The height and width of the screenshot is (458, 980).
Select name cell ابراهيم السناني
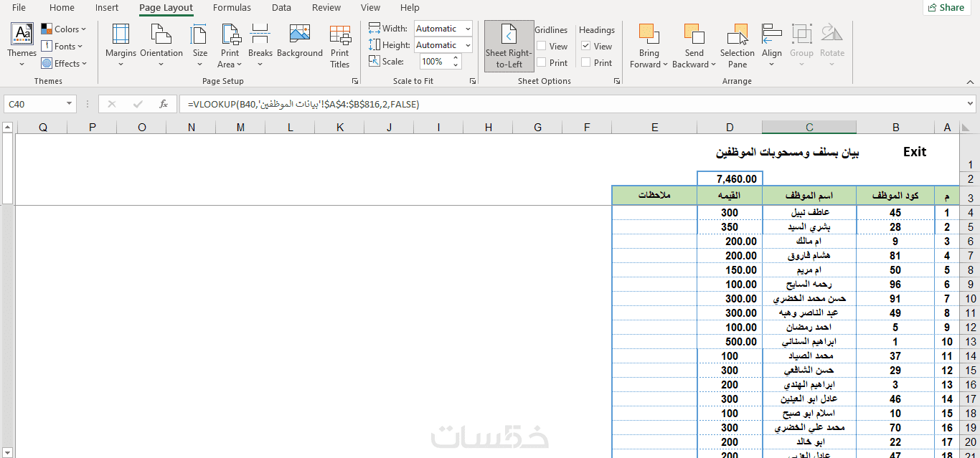click(809, 342)
